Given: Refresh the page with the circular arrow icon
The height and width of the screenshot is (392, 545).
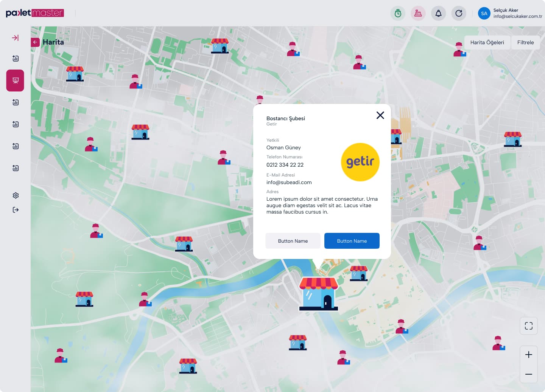Looking at the screenshot, I should pyautogui.click(x=459, y=13).
